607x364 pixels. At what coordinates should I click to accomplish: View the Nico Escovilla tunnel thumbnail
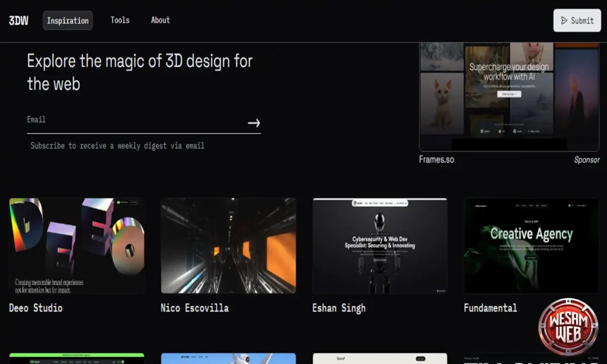click(228, 245)
